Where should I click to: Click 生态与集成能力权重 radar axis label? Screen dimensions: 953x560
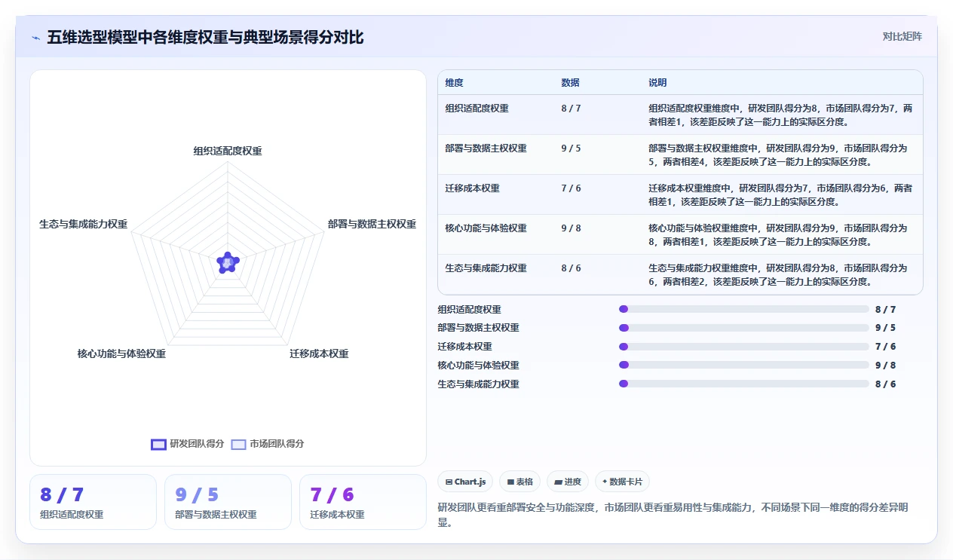point(84,224)
